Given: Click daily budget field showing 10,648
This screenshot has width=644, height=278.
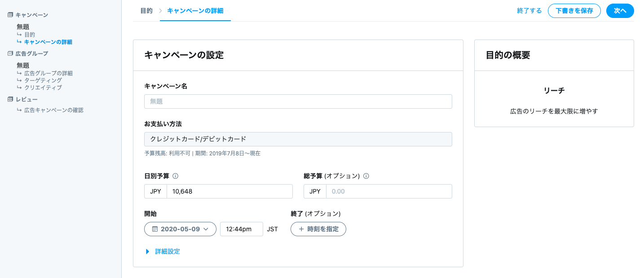Looking at the screenshot, I should point(230,191).
